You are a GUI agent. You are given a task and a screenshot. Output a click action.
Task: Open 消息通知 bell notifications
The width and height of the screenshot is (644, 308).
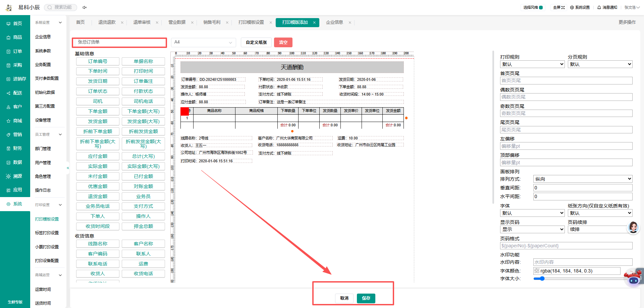tap(599, 7)
